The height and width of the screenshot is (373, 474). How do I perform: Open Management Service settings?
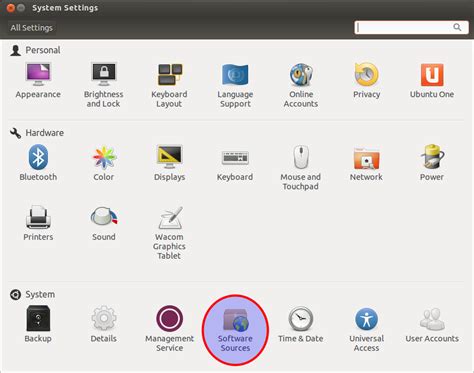[169, 329]
